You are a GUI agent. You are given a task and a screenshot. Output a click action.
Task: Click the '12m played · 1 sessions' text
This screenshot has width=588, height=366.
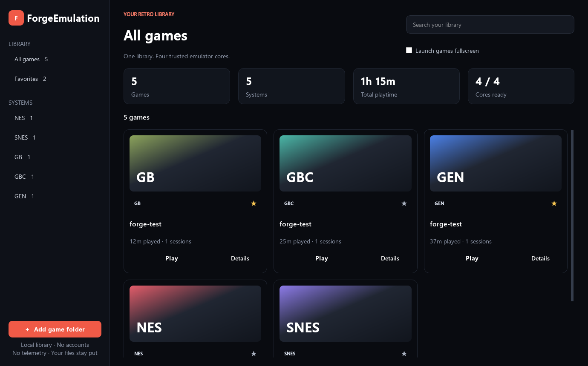click(160, 241)
